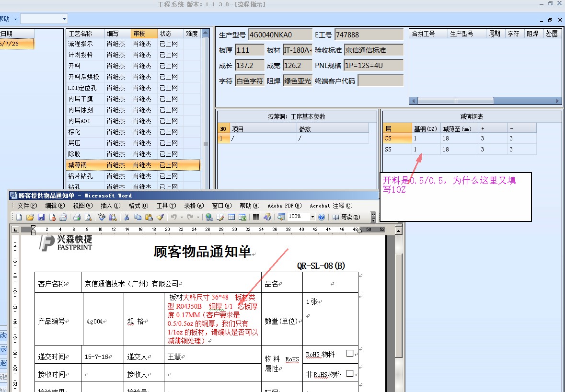The width and height of the screenshot is (565, 392).
Task: Expand the Word toolbar options chevron
Action: coord(373,217)
